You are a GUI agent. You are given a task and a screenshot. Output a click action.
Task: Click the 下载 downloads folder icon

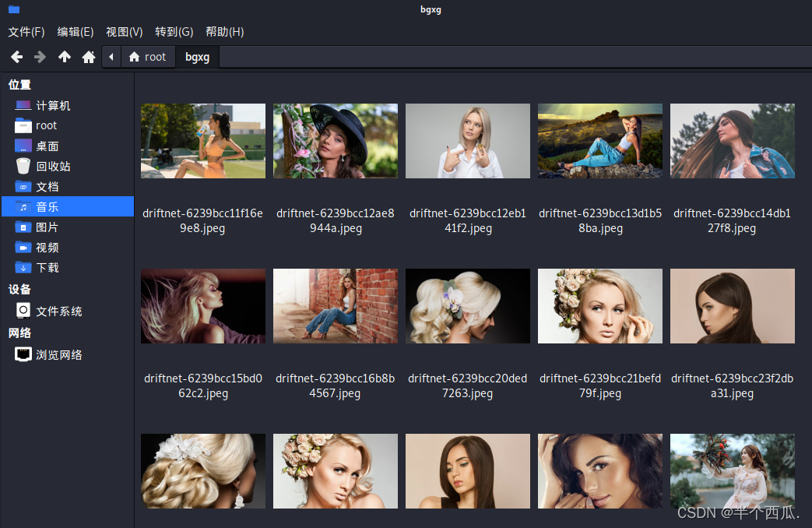click(x=23, y=267)
